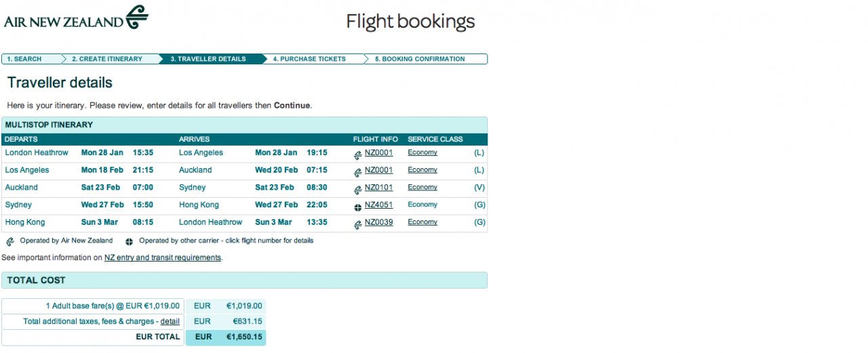Click the carrier icon beside the London Heathrow to Los Angeles flight
Viewport: 868px width, 353px height.
357,154
